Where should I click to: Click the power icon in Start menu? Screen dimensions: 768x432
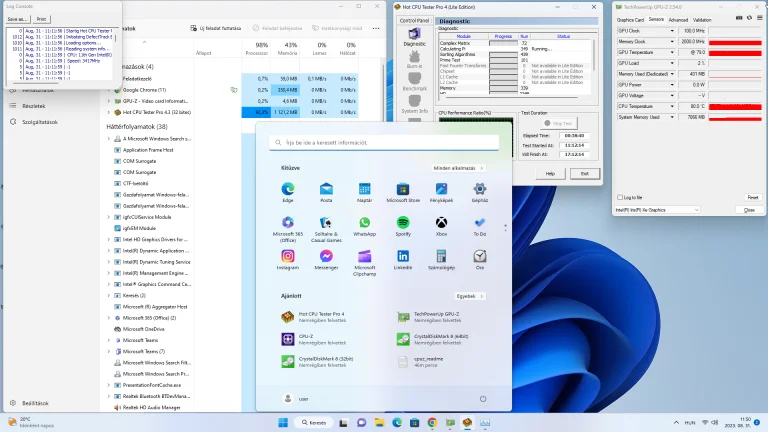482,398
